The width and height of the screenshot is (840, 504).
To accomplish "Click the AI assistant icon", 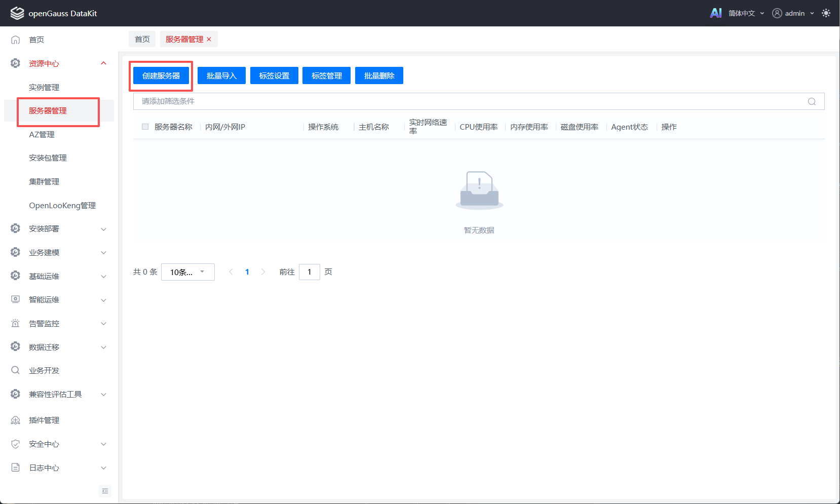I will (716, 13).
